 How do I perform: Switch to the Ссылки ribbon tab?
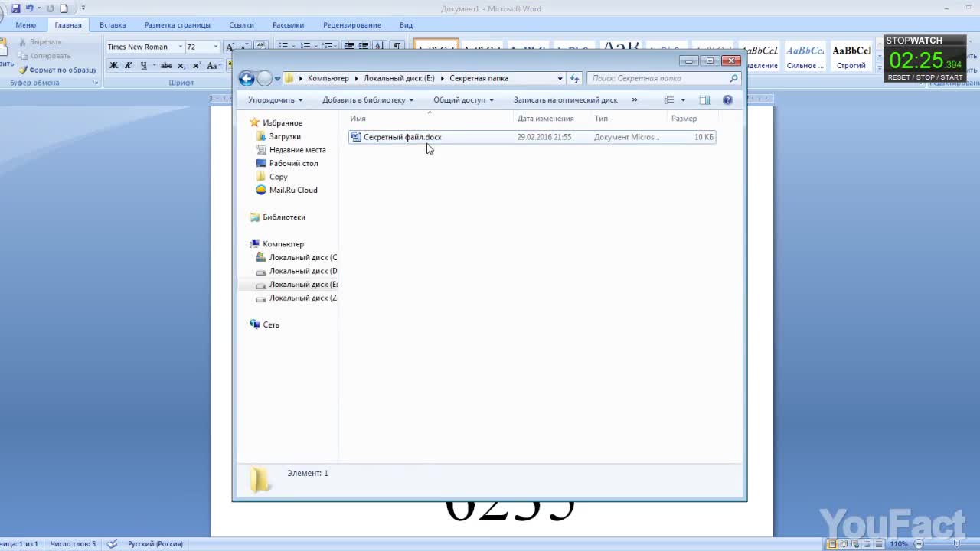pos(241,25)
